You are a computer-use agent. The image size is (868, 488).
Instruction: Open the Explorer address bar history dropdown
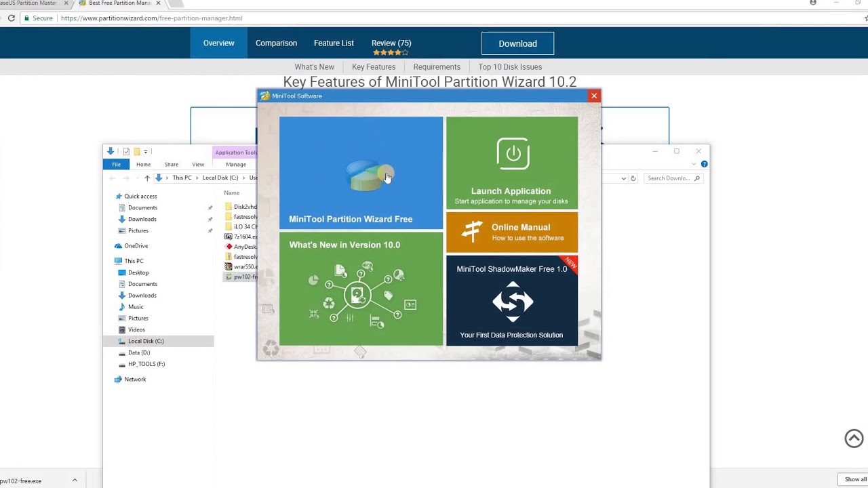tap(623, 178)
